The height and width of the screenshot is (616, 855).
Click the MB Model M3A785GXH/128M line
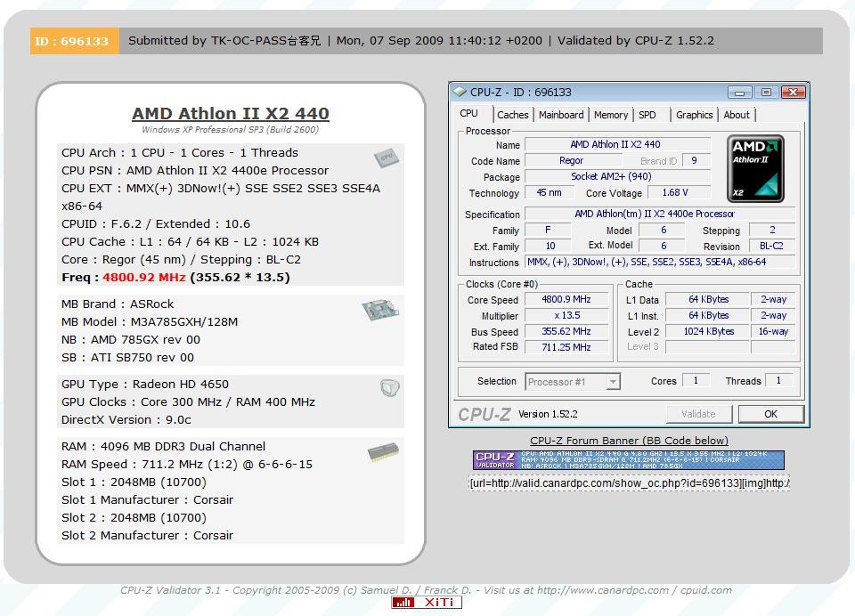pyautogui.click(x=150, y=321)
